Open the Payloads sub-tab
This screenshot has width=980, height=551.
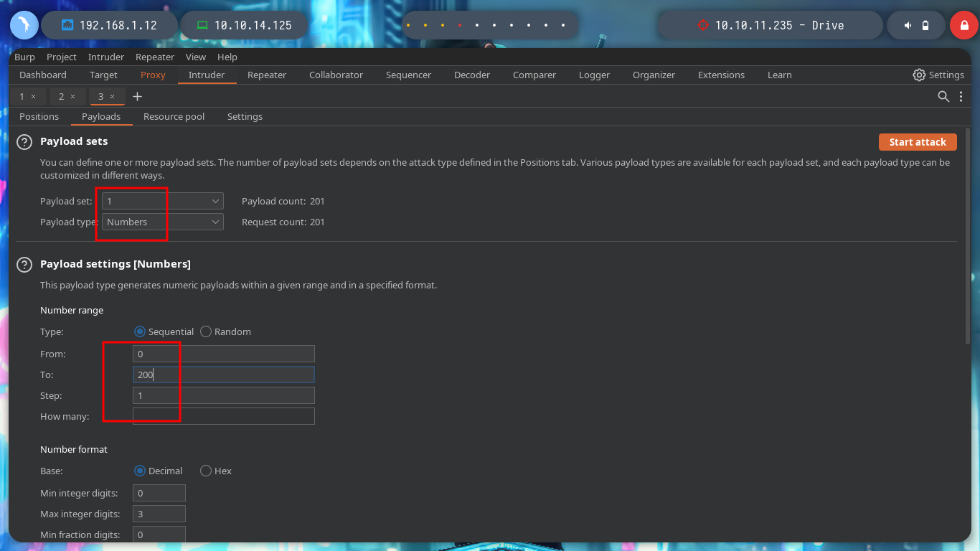point(101,116)
